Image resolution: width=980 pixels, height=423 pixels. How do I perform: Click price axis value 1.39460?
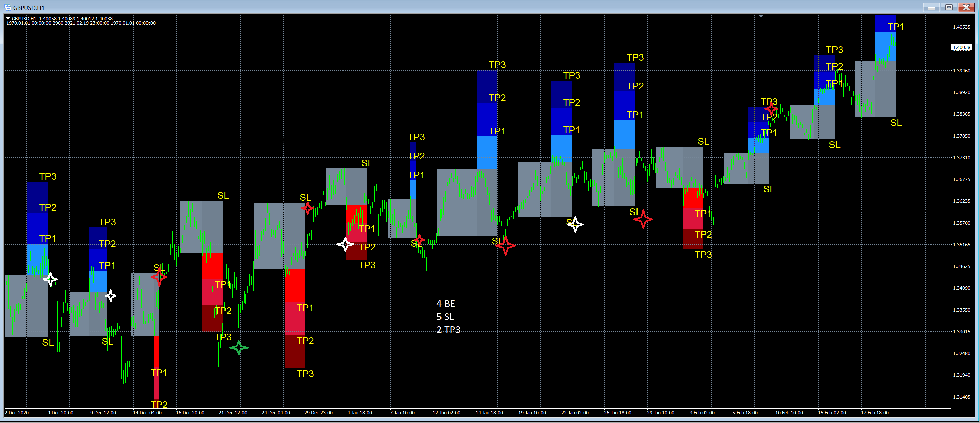(961, 70)
